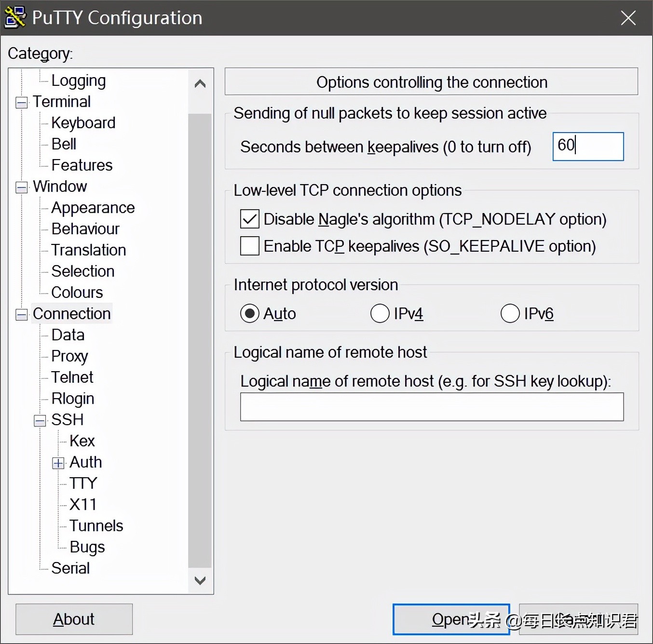The width and height of the screenshot is (653, 644).
Task: Click the About button
Action: 74,619
